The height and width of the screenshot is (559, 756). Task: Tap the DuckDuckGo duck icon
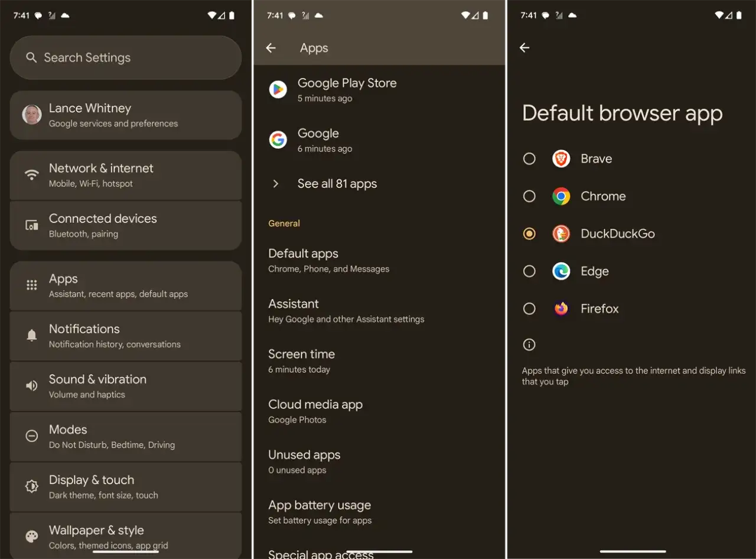561,234
